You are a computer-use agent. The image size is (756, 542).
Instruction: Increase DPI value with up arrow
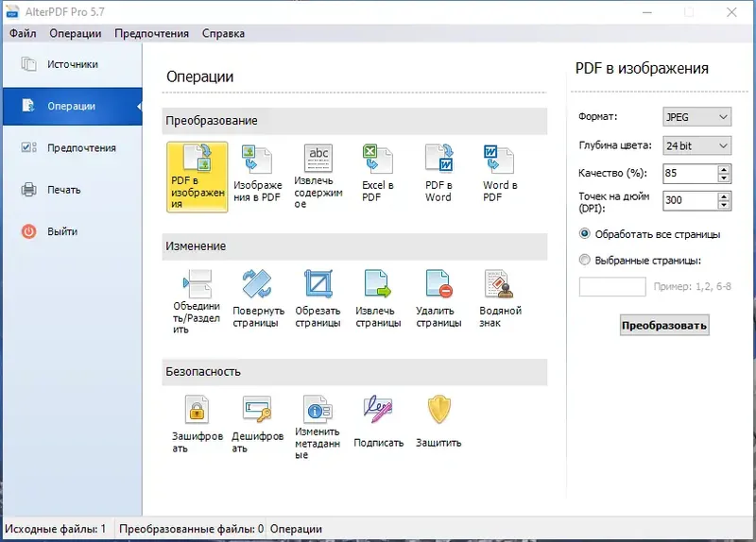(x=723, y=196)
